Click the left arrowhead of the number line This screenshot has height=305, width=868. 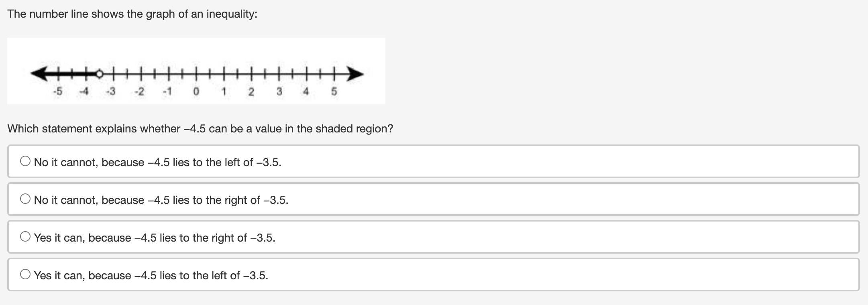tap(38, 74)
